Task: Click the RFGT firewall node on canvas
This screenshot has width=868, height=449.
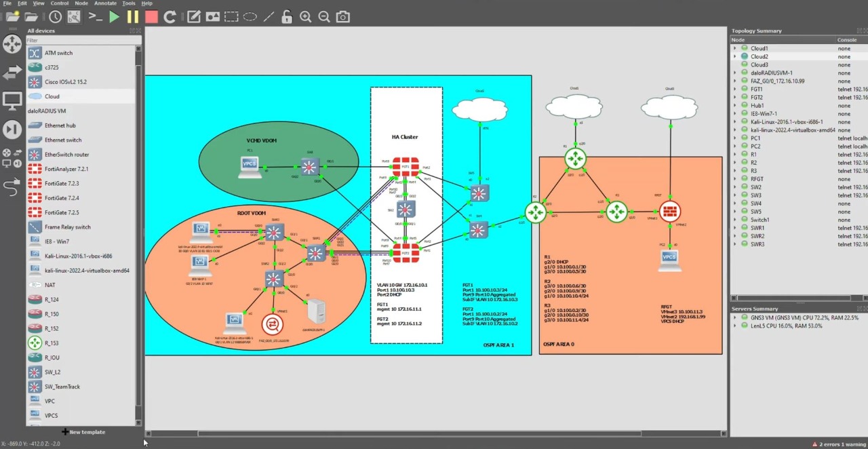Action: click(x=670, y=212)
